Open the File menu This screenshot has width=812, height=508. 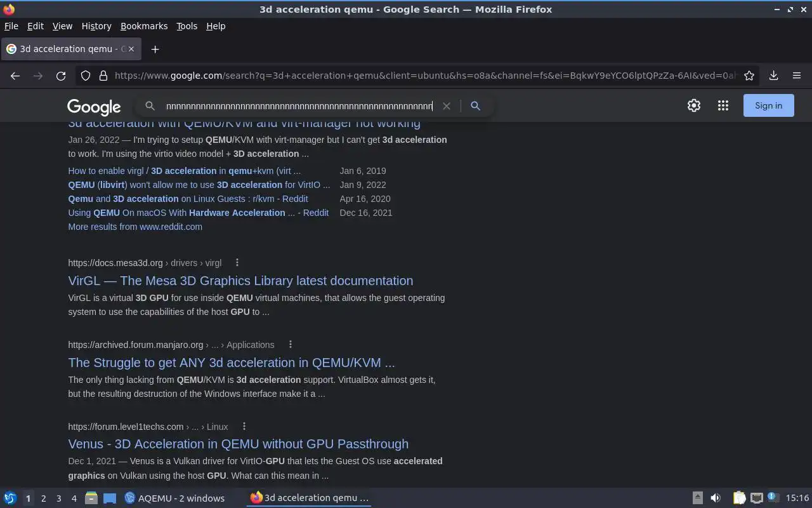tap(11, 26)
